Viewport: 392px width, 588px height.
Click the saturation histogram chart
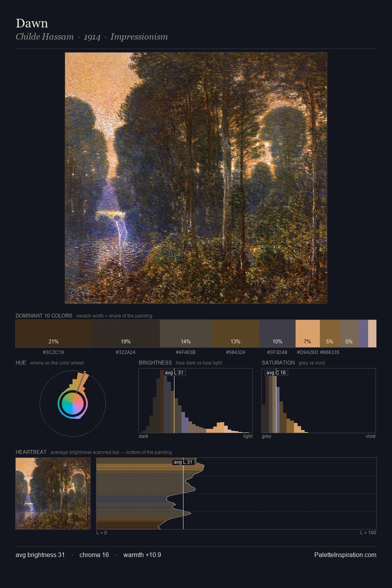[x=319, y=401]
